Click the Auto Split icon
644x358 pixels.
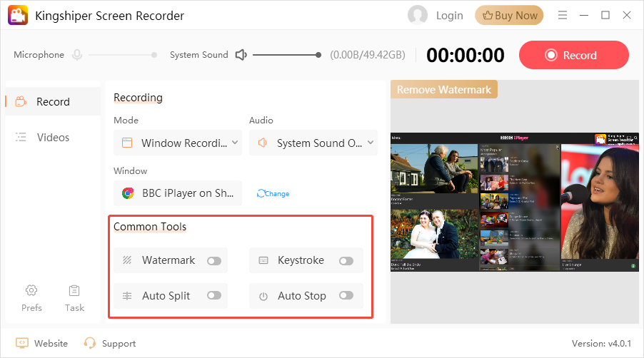tap(127, 296)
